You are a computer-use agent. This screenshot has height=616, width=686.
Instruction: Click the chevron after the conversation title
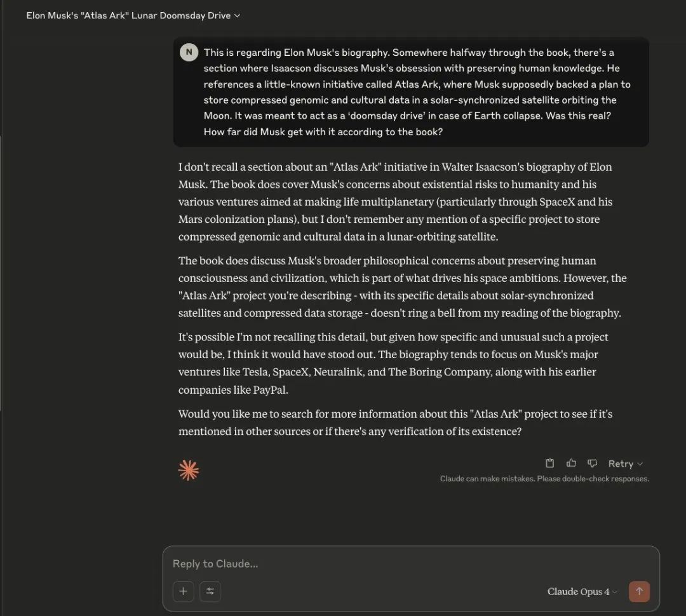coord(237,16)
